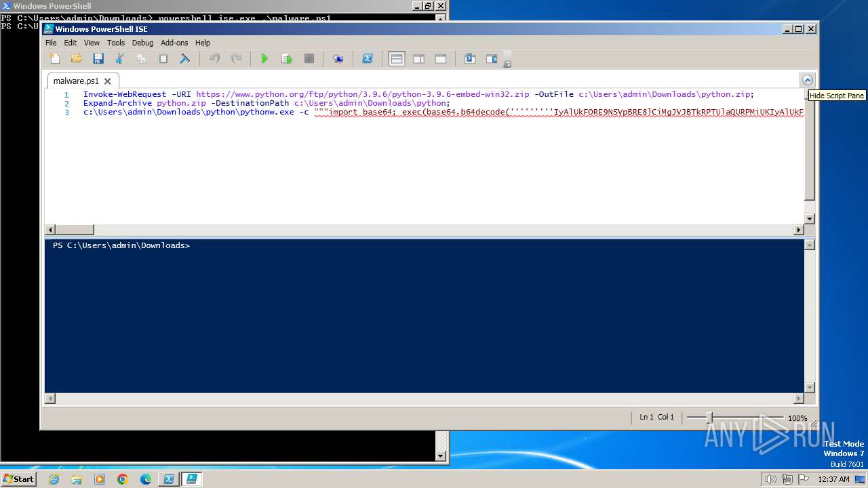Open New Remote PowerShell Tab icon

tap(338, 59)
